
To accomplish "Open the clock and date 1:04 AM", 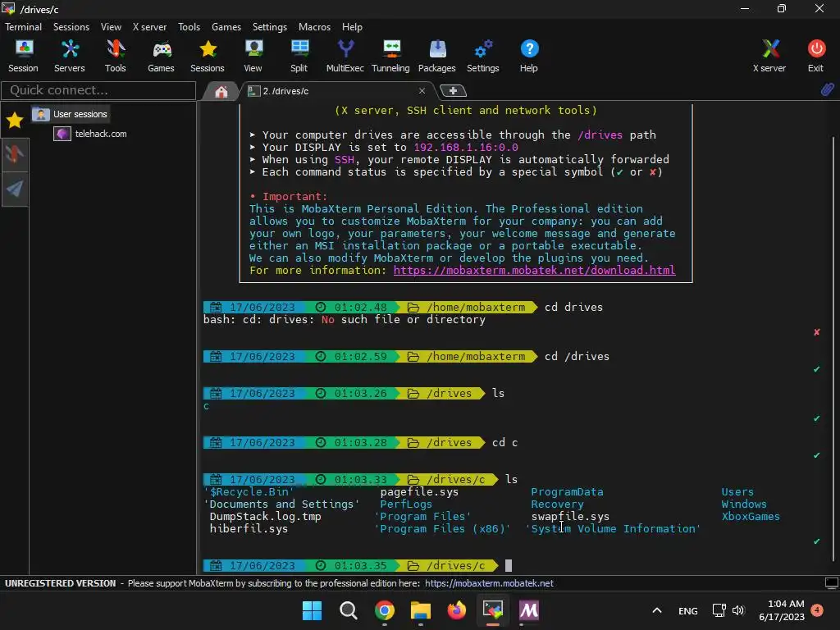I will [782, 610].
